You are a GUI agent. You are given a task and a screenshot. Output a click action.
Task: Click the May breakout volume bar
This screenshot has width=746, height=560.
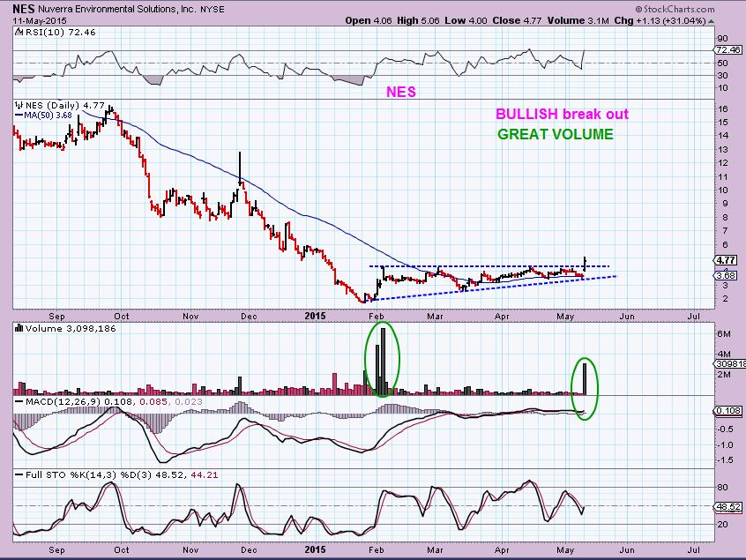click(586, 379)
